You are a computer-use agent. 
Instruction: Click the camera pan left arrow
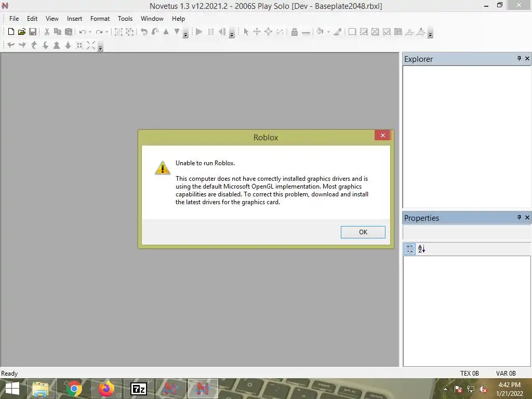(11, 45)
